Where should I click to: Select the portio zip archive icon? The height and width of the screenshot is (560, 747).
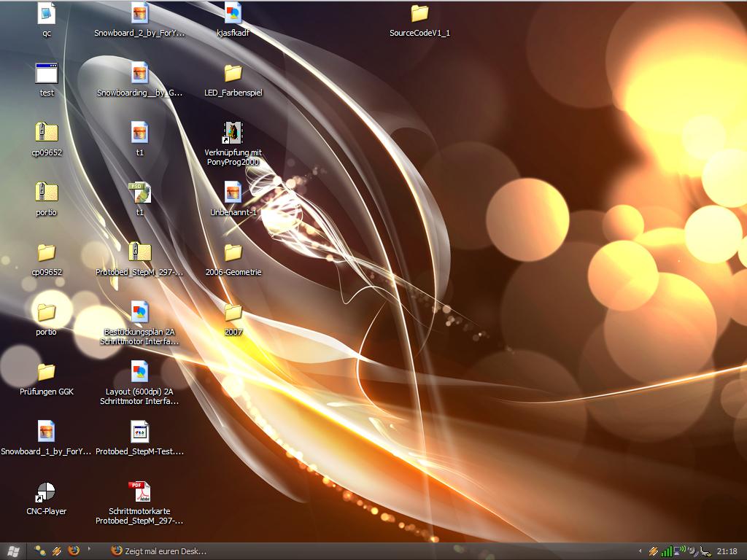tap(46, 192)
